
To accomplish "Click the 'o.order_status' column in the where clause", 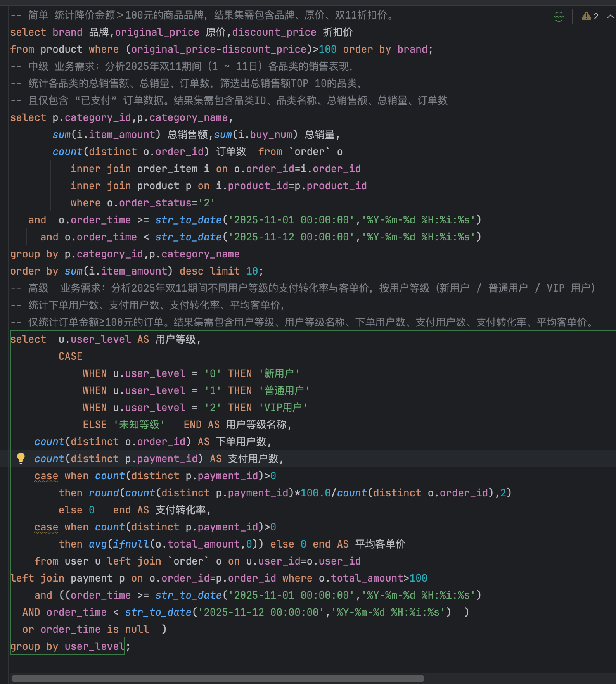I will [x=149, y=203].
